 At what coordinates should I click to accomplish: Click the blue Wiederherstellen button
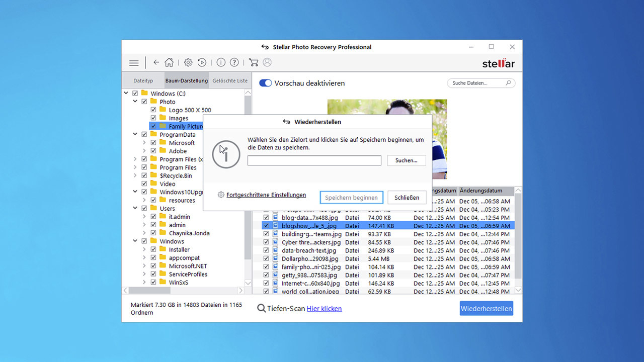pyautogui.click(x=486, y=309)
